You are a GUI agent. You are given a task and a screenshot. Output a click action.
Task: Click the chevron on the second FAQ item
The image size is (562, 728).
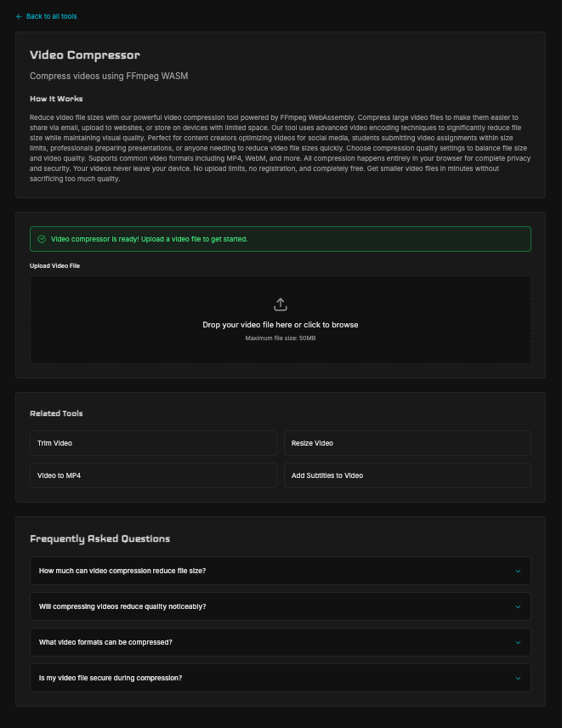coord(518,606)
